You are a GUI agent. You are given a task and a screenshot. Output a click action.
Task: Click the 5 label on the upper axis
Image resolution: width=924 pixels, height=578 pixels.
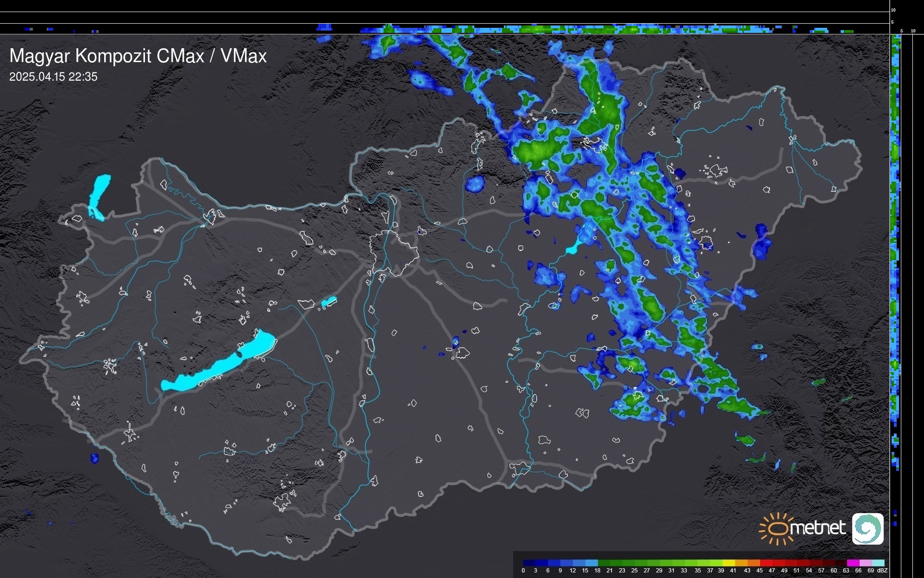tap(893, 22)
